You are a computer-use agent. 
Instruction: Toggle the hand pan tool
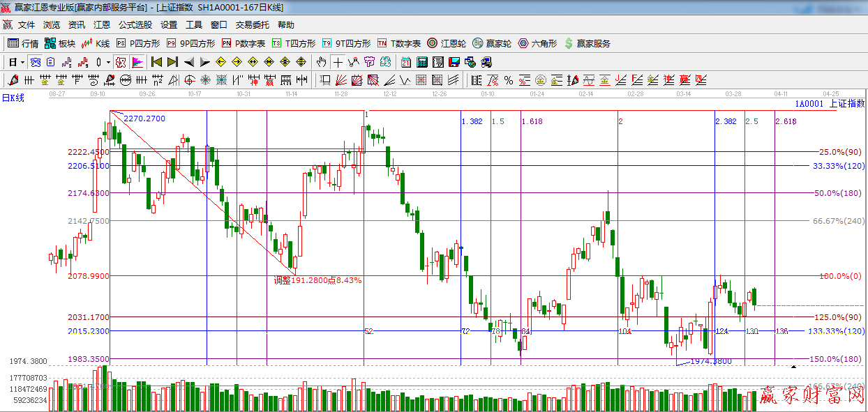pos(321,62)
